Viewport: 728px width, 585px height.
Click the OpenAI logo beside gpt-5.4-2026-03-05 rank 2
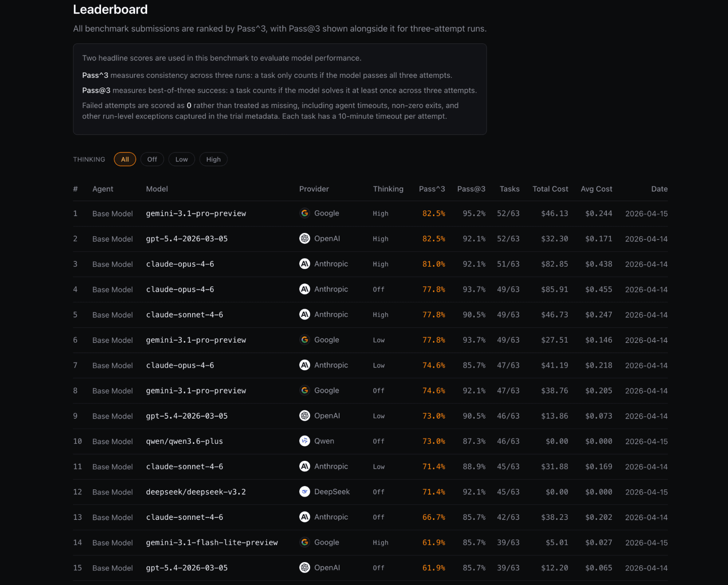pos(304,238)
